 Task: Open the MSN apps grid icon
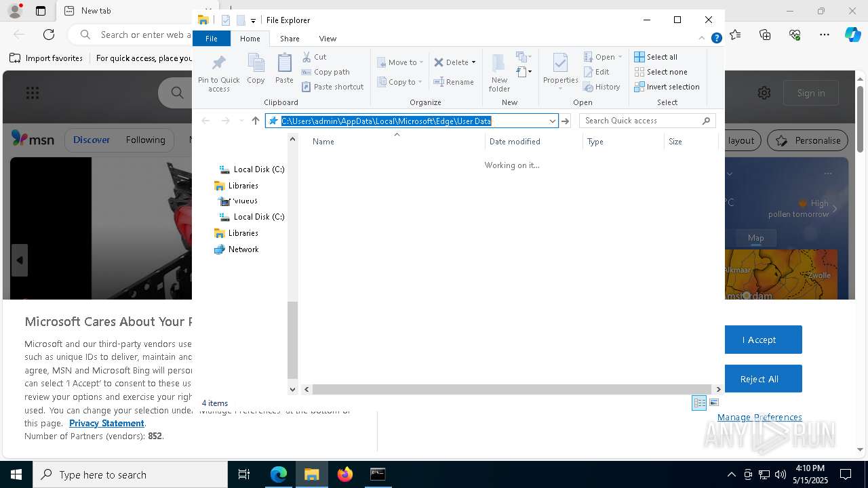pos(32,93)
